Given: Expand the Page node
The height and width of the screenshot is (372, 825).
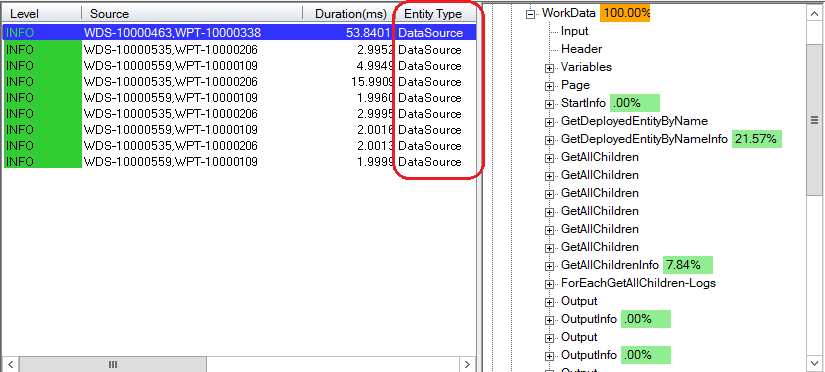Looking at the screenshot, I should pyautogui.click(x=549, y=86).
